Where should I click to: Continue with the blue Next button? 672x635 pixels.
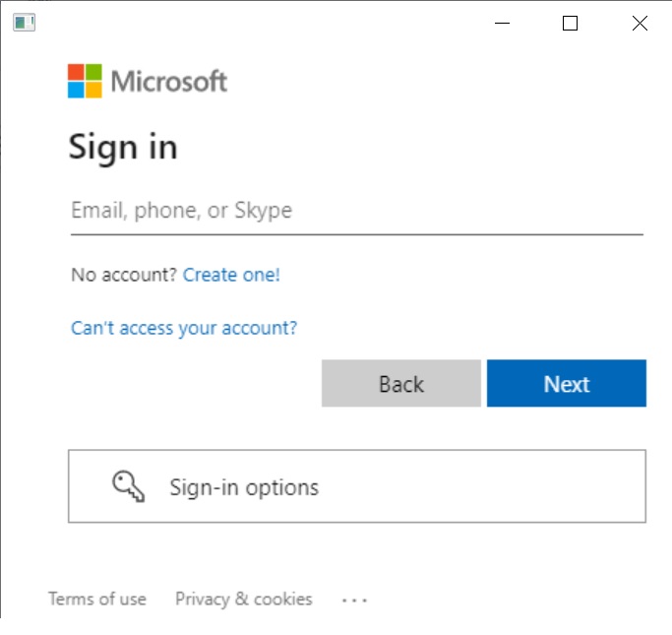[567, 383]
